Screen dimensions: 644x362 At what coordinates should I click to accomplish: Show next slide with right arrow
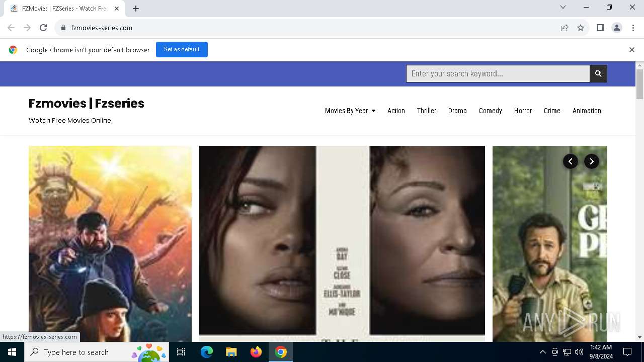click(x=591, y=161)
